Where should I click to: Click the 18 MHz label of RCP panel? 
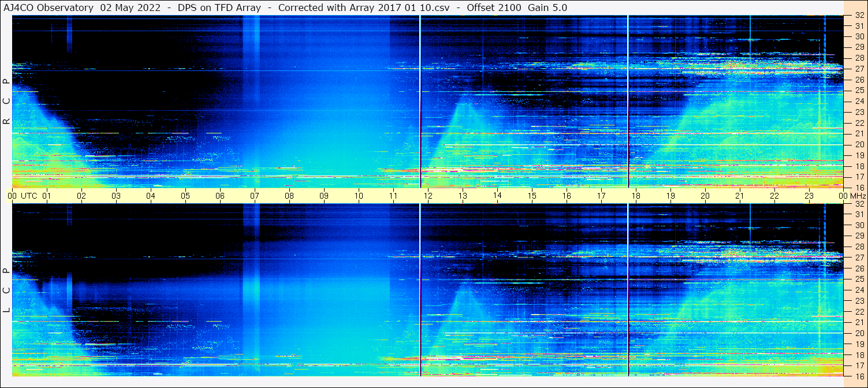[x=859, y=166]
